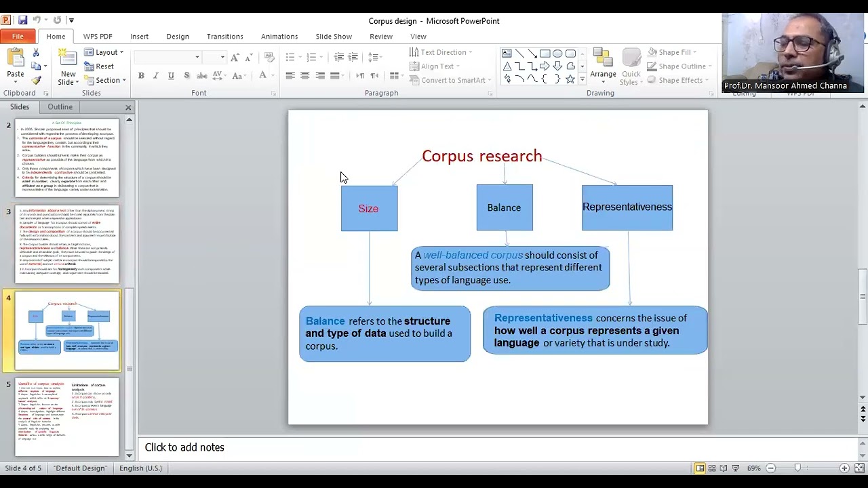Click the zoom out minus icon
This screenshot has height=488, width=868.
click(770, 468)
